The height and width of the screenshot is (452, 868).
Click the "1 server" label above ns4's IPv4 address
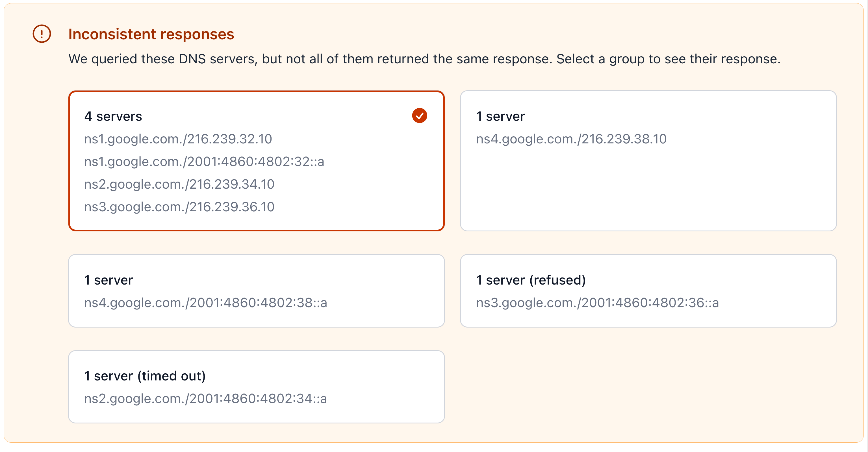500,116
